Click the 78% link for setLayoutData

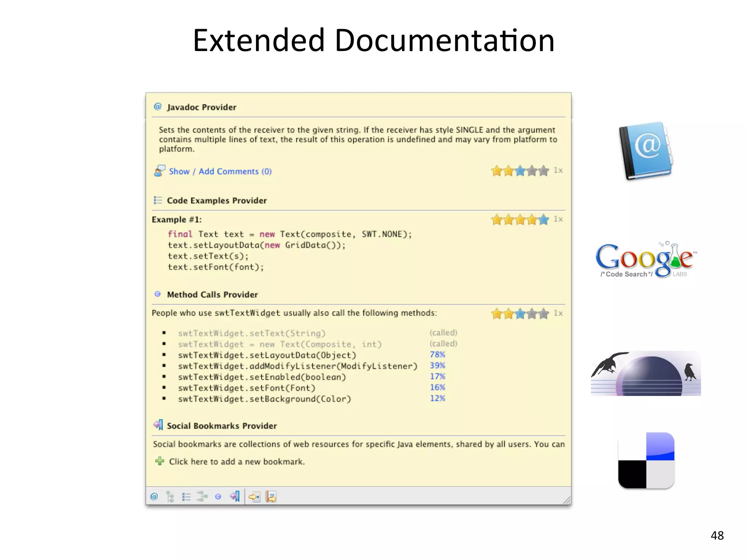click(437, 354)
